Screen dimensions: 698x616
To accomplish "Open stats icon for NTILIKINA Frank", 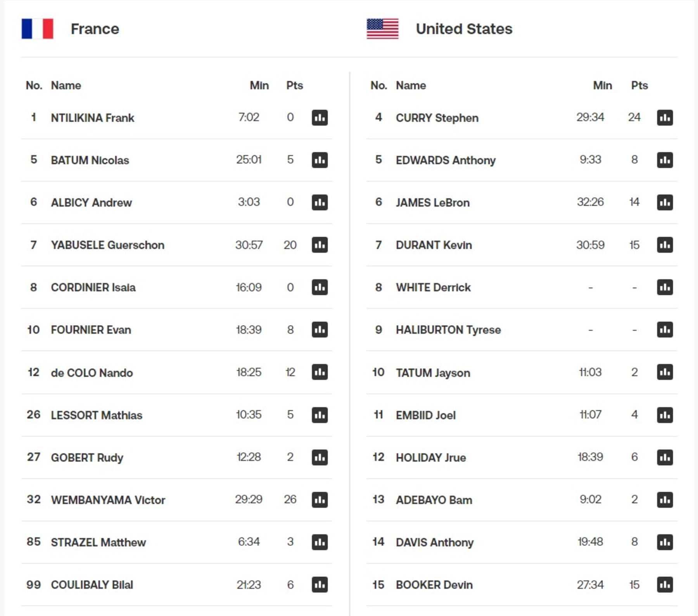I will tap(320, 117).
